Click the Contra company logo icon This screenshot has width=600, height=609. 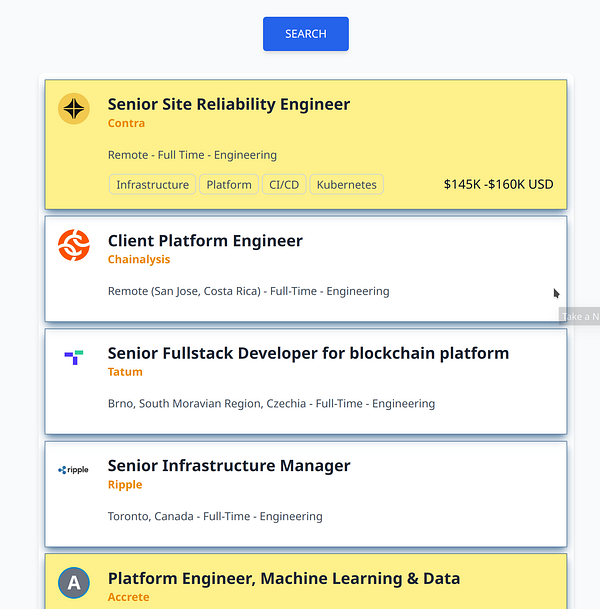tap(74, 108)
